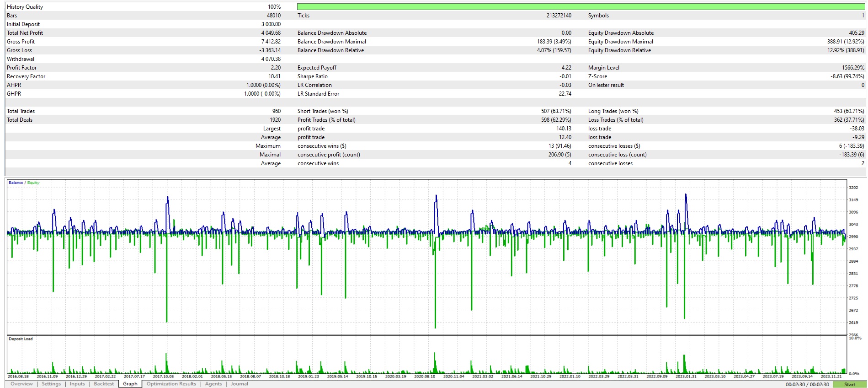Image resolution: width=868 pixels, height=388 pixels.
Task: Open the Inputs tab
Action: [77, 384]
